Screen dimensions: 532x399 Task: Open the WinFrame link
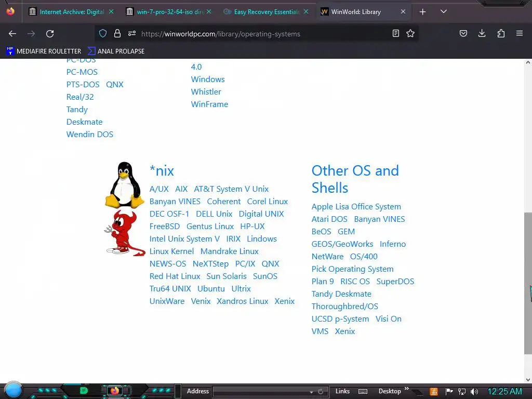click(209, 104)
